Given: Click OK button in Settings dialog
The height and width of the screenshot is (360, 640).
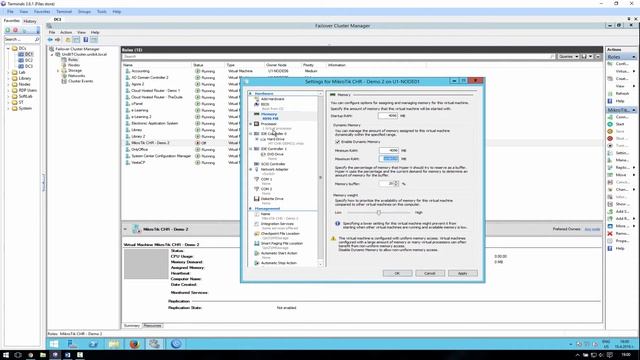Looking at the screenshot, I should coord(397,273).
